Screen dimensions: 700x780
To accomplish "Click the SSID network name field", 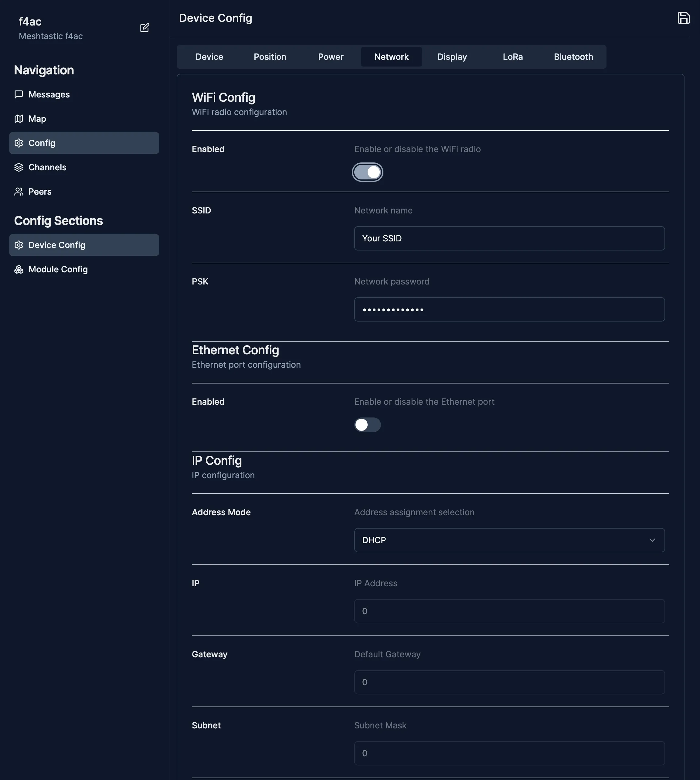I will (x=509, y=238).
